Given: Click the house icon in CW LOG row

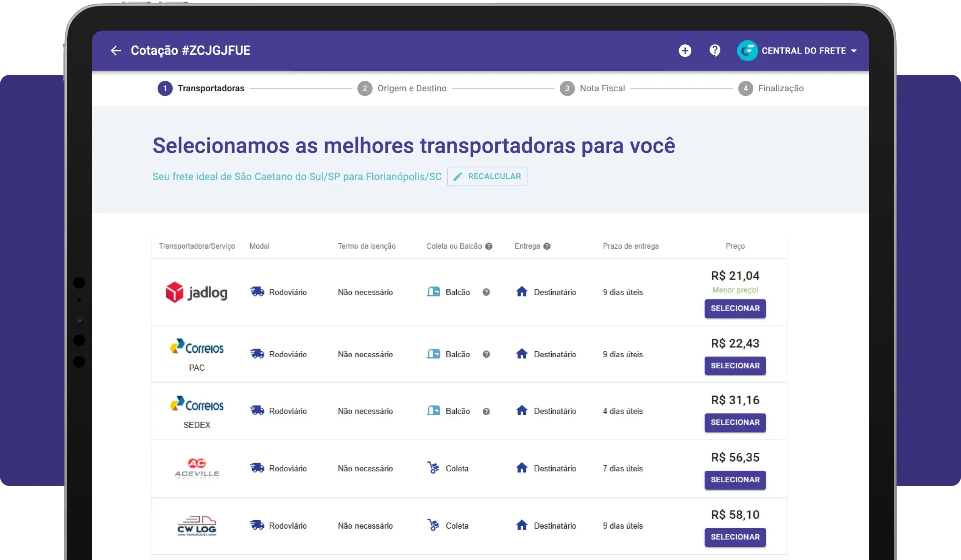Looking at the screenshot, I should [522, 525].
